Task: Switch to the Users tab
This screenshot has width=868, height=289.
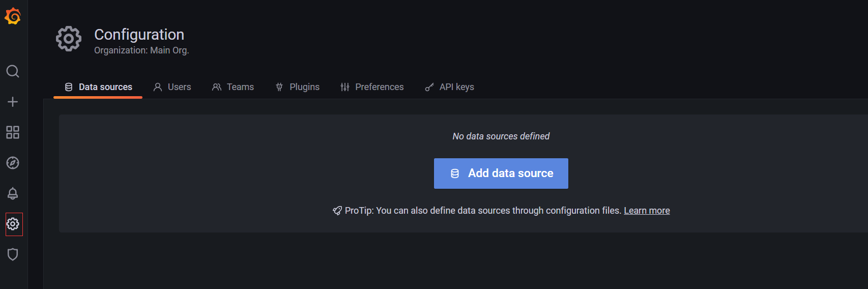Action: pyautogui.click(x=172, y=87)
